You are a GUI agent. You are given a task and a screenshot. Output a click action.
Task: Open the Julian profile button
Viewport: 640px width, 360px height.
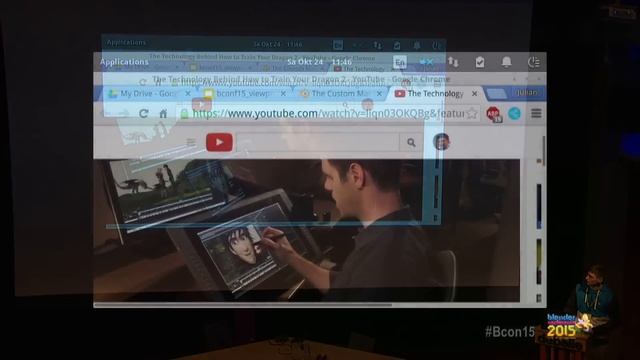(527, 93)
